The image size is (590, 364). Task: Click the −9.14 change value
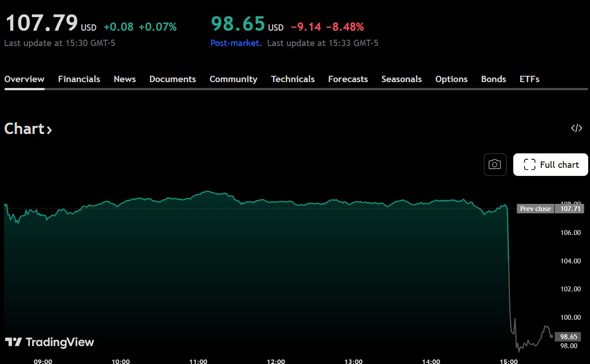coord(306,27)
